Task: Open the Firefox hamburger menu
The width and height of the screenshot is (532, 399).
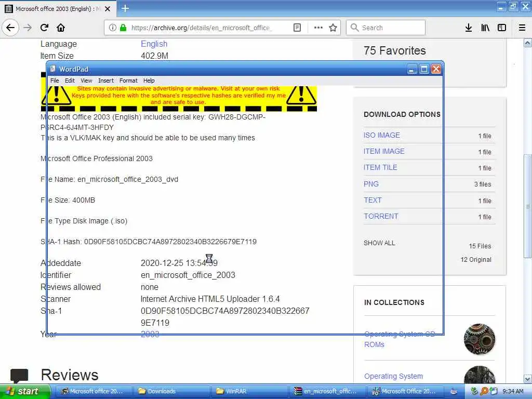Action: 522,28
